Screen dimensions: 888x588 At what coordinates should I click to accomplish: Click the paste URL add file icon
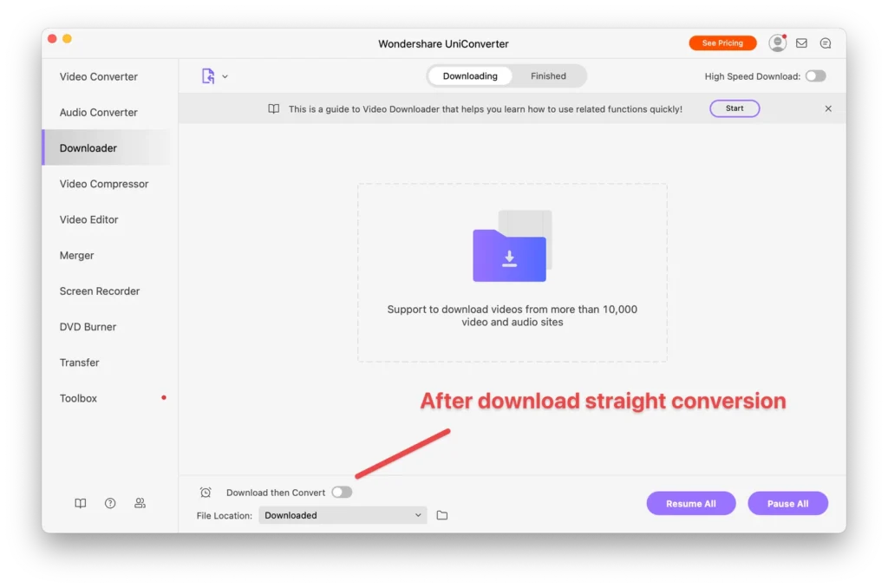[x=208, y=76]
